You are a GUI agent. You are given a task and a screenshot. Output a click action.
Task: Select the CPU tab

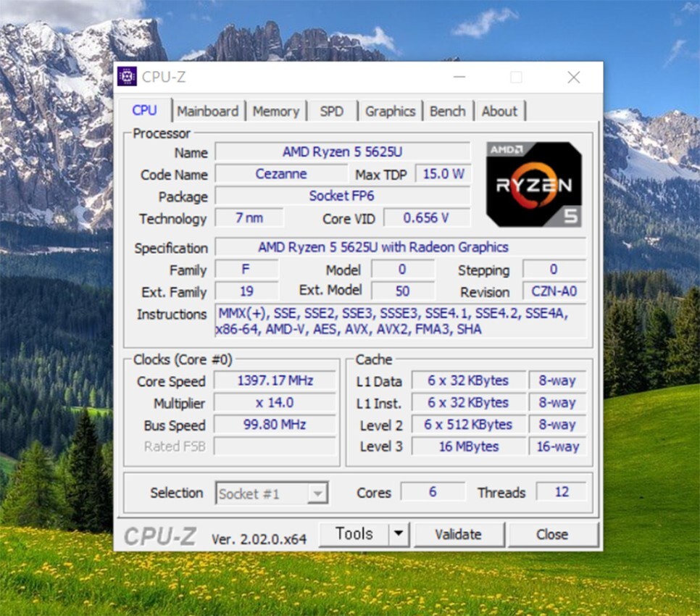pos(145,110)
